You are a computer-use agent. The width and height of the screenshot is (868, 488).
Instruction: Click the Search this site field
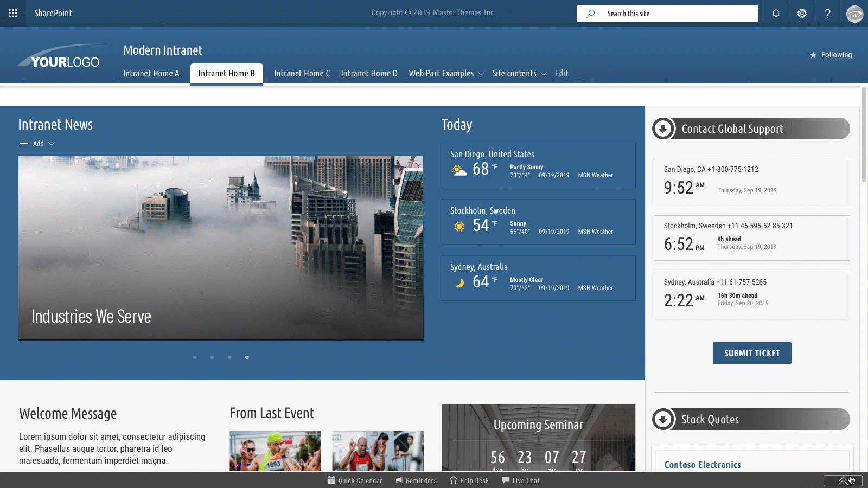(x=667, y=13)
